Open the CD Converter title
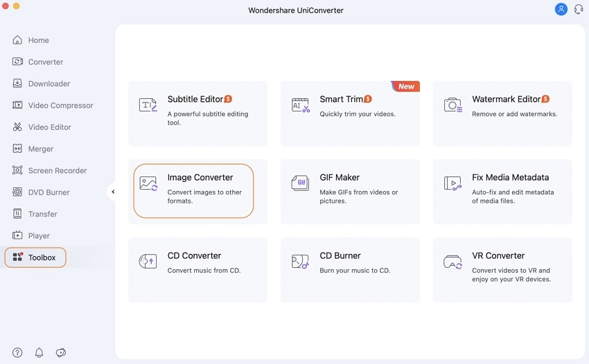This screenshot has width=589, height=364. [x=194, y=255]
